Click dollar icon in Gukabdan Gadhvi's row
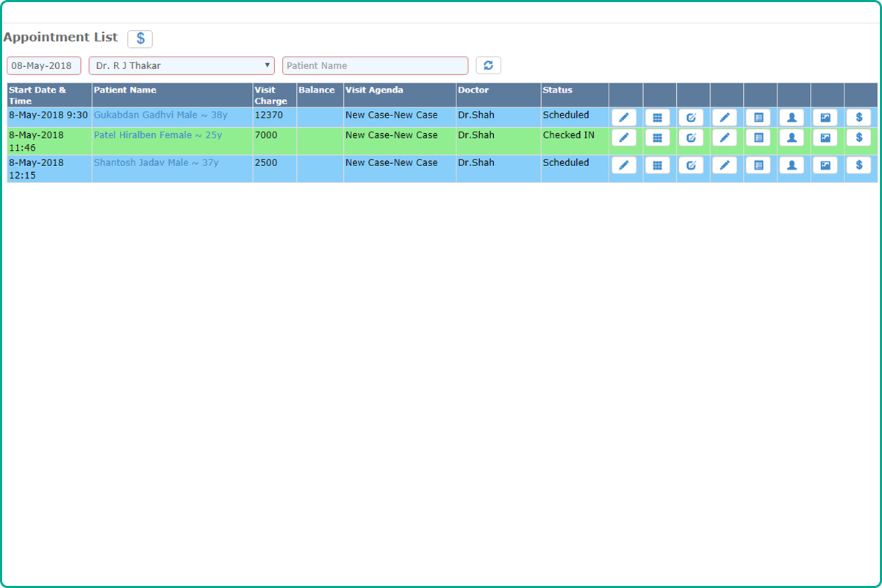This screenshot has width=882, height=588. click(858, 118)
